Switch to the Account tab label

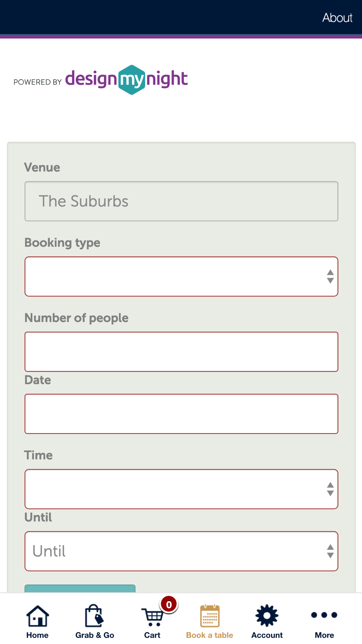tap(267, 635)
